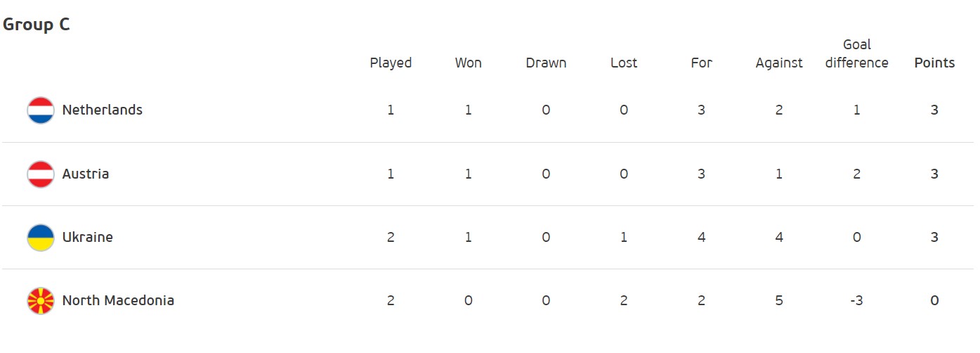Click the Against column header

779,63
